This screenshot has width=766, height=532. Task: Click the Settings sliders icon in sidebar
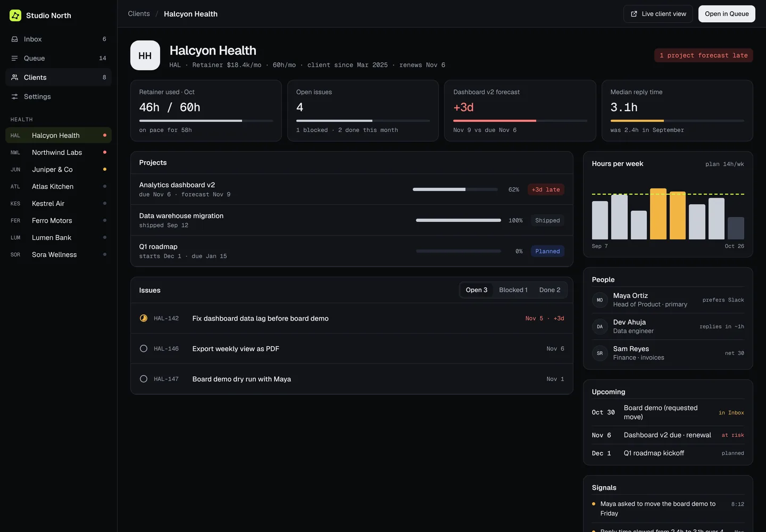15,97
